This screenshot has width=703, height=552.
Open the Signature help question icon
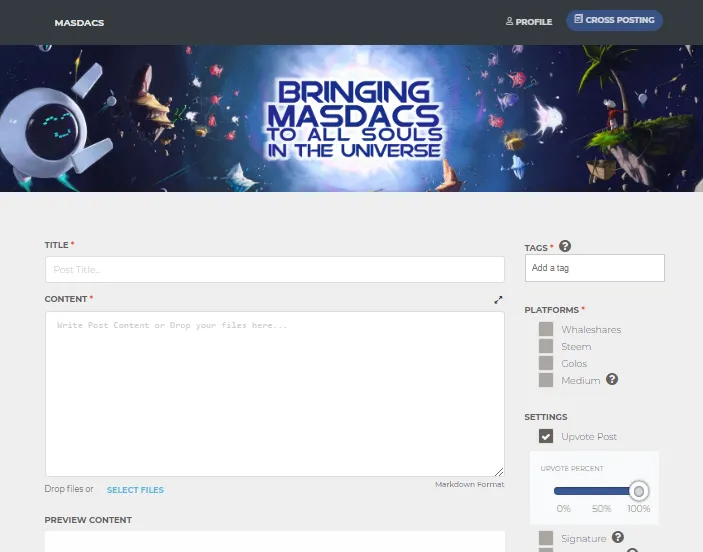coord(618,537)
